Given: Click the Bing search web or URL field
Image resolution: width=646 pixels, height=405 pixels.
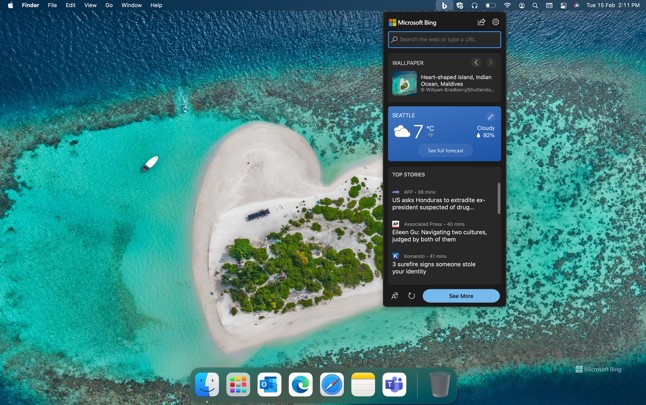Looking at the screenshot, I should point(445,40).
